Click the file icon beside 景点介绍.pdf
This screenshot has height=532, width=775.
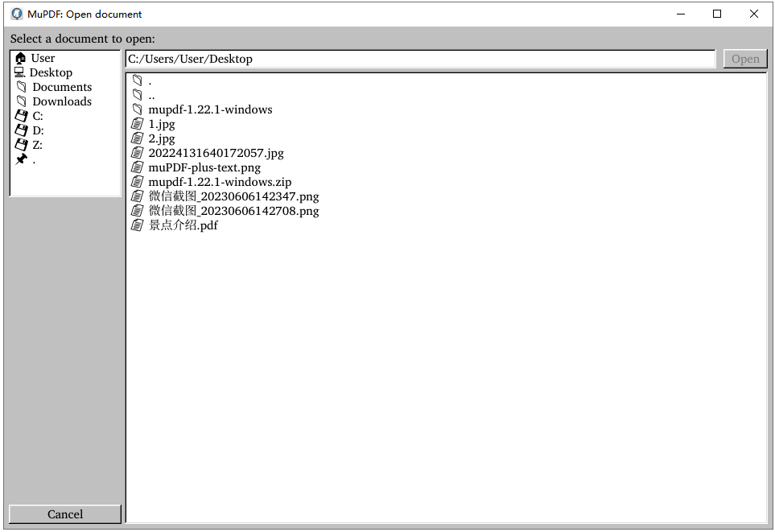point(138,225)
